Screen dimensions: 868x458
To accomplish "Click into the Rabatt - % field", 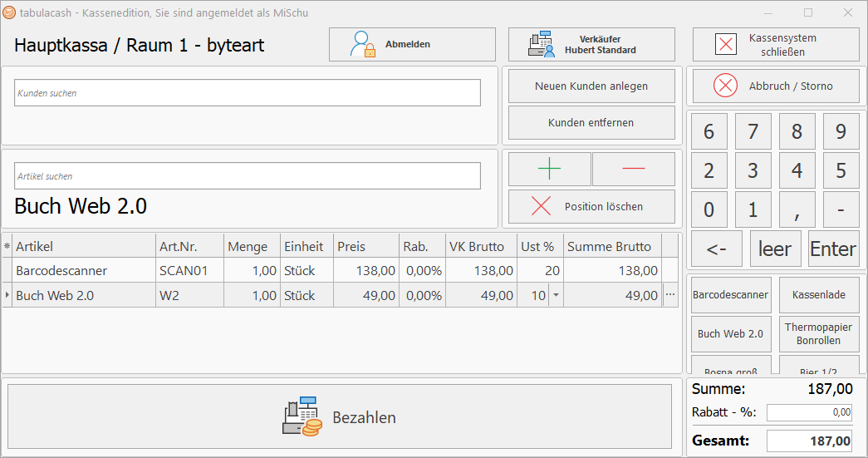I will pyautogui.click(x=809, y=412).
